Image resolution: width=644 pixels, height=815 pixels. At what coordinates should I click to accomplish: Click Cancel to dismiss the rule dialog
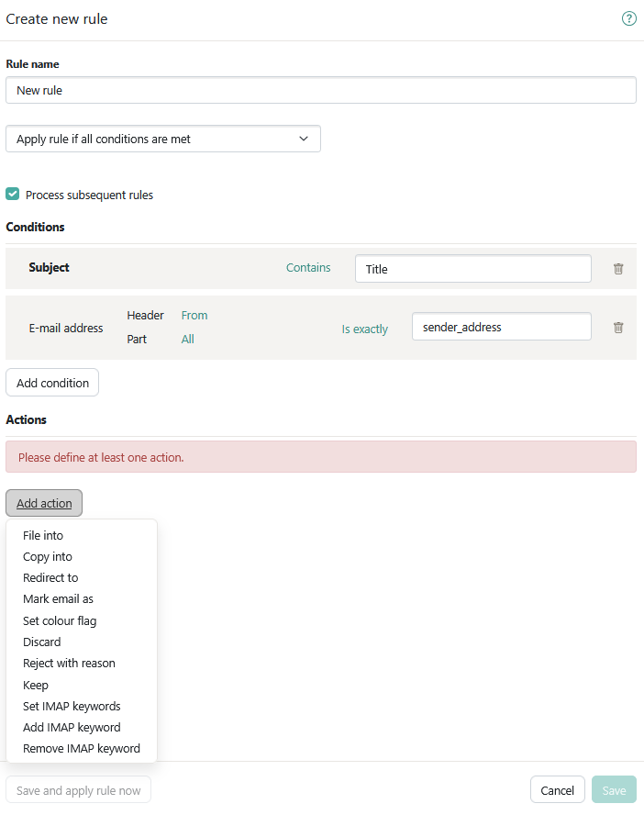tap(557, 790)
